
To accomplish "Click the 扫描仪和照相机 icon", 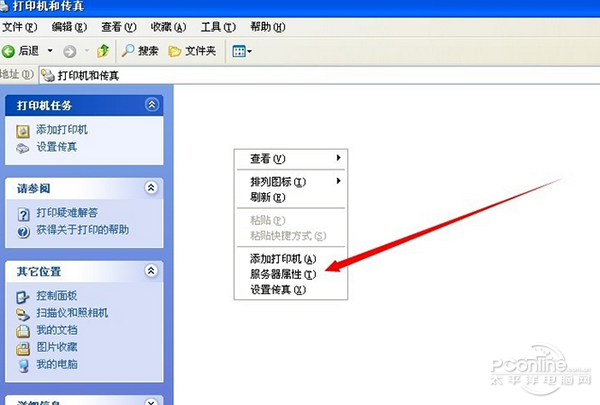I will 23,314.
